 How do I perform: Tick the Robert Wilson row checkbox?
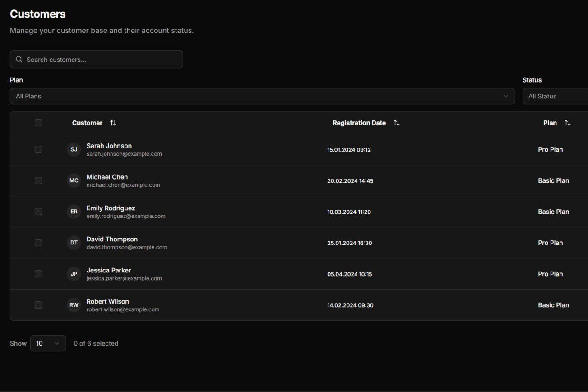pos(38,305)
